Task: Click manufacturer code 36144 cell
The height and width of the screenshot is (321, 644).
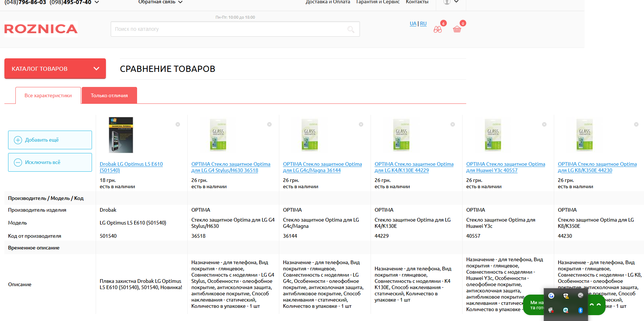Action: 290,236
